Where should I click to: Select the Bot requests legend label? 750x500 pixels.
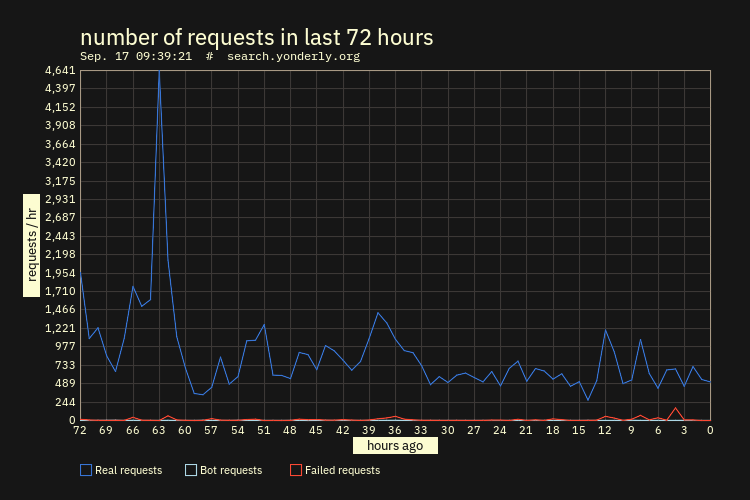(x=231, y=470)
